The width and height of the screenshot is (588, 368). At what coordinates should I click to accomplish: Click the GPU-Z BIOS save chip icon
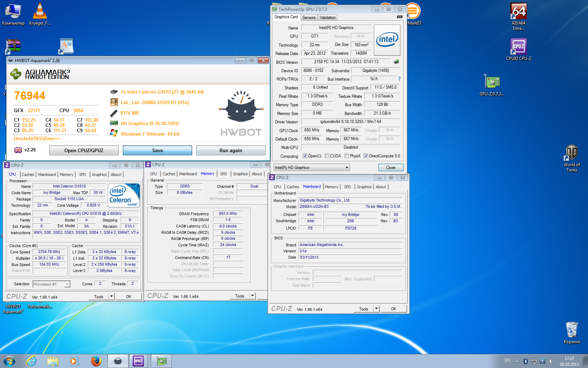pos(396,62)
